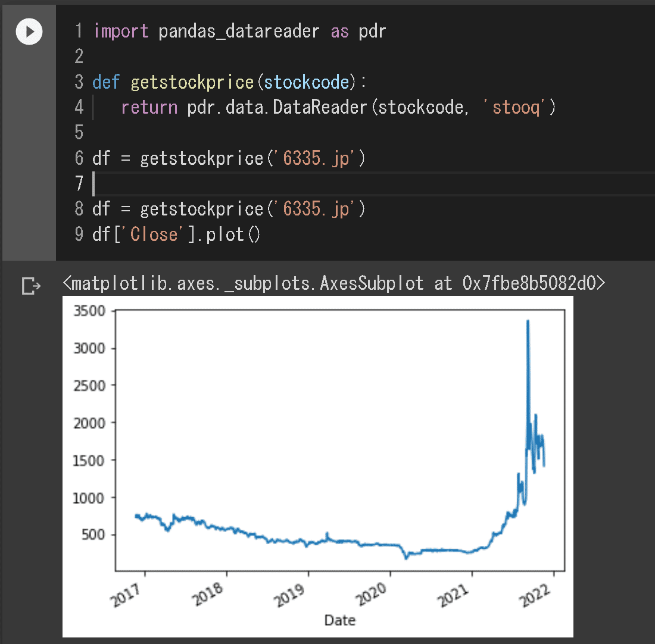Click line number 9 in the cell

pos(79,234)
